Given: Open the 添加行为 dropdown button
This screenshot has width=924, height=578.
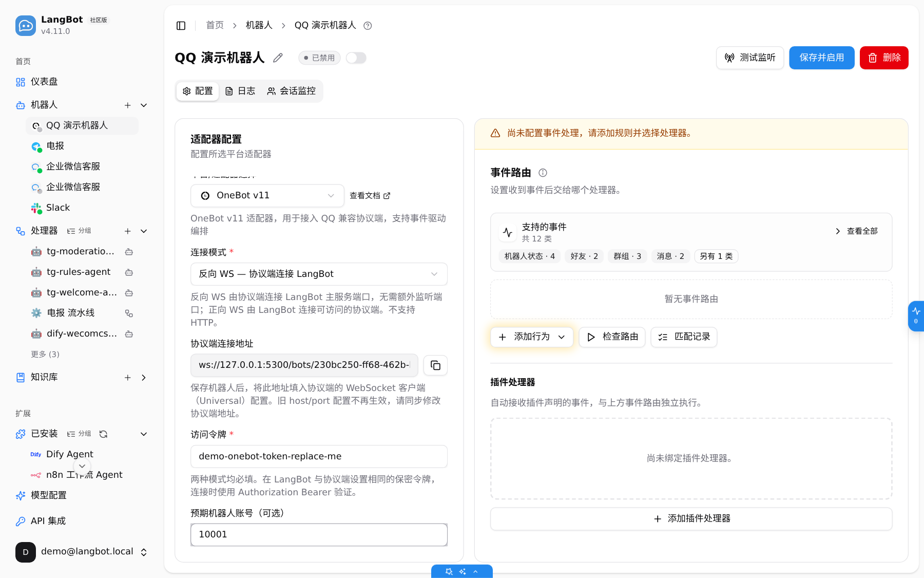Looking at the screenshot, I should coord(532,337).
